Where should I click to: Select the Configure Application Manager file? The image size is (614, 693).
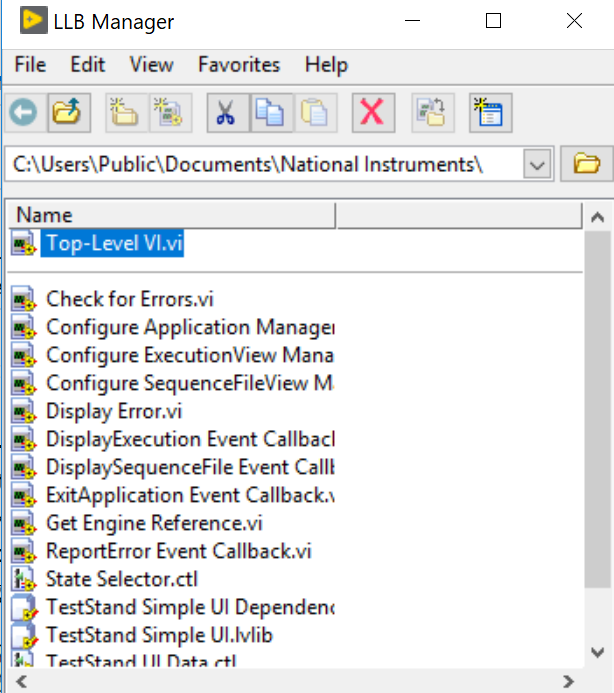point(190,327)
